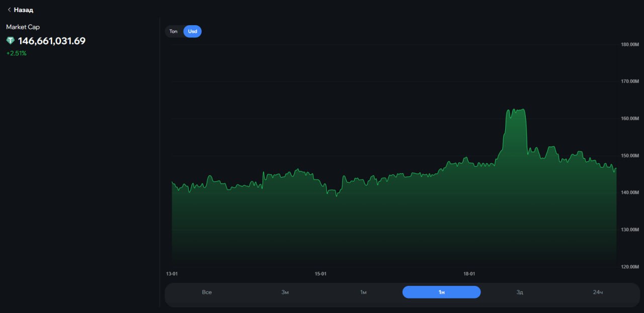Image resolution: width=644 pixels, height=313 pixels.
Task: Select the 3м time range tab
Action: pos(285,292)
